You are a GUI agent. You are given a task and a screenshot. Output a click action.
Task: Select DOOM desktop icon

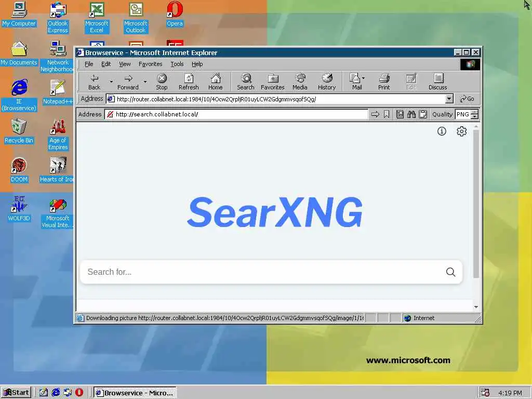click(19, 170)
